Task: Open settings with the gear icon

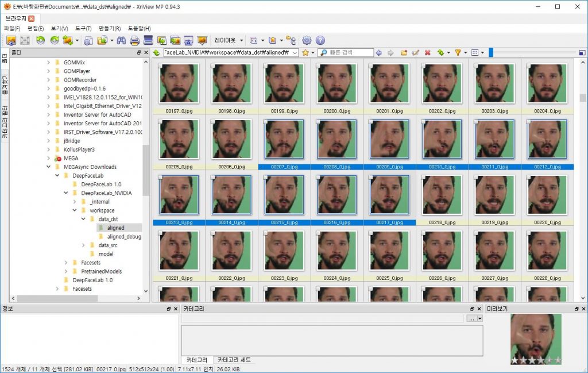Action: tap(307, 40)
